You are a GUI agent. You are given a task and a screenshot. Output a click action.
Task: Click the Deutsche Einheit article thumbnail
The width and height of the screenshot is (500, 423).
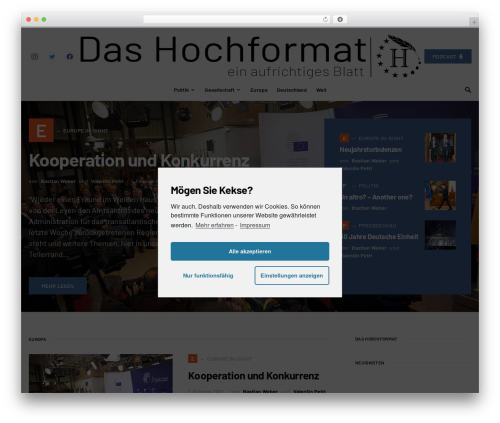(x=440, y=235)
